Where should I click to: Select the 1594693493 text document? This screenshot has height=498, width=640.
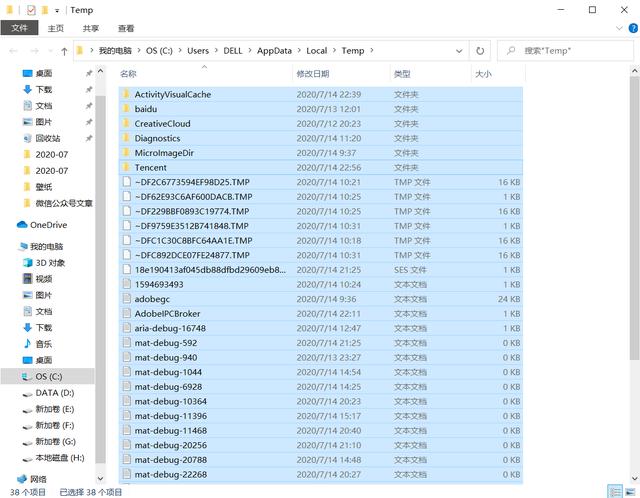point(321,285)
